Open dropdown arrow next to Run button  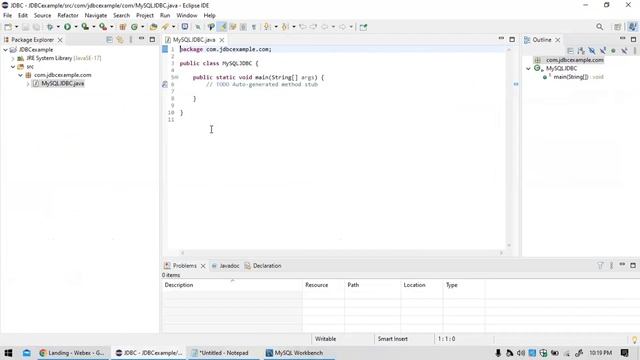(76, 27)
